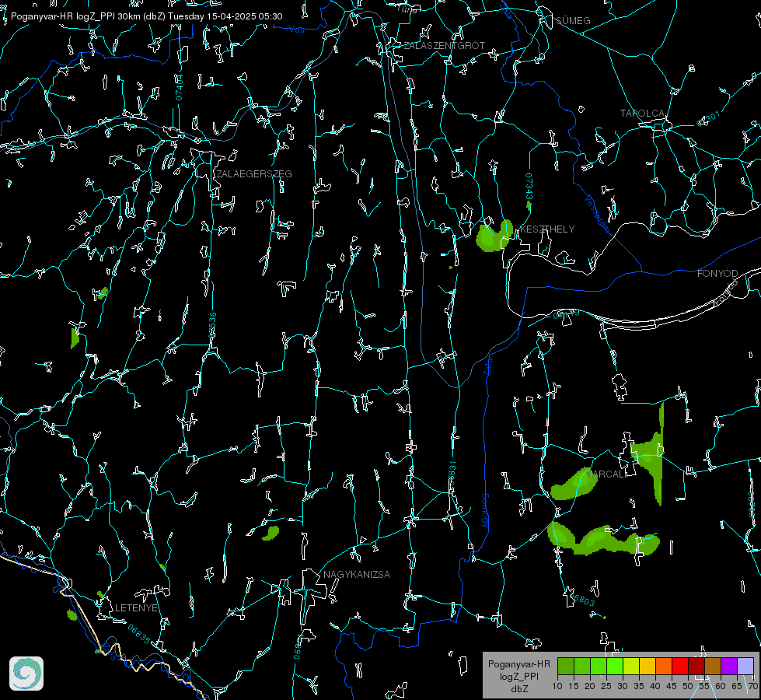The width and height of the screenshot is (761, 700).
Task: Pick the 45-50 dBZ red legend swatch
Action: pos(680,666)
